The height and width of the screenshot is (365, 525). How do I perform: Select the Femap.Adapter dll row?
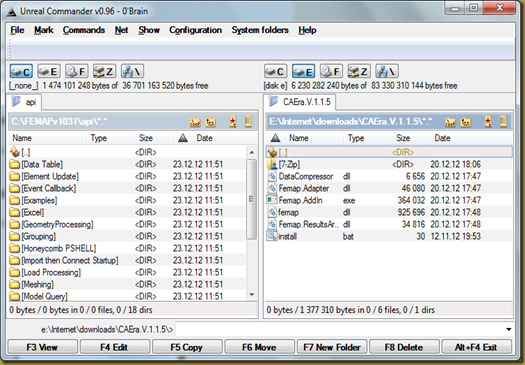389,188
